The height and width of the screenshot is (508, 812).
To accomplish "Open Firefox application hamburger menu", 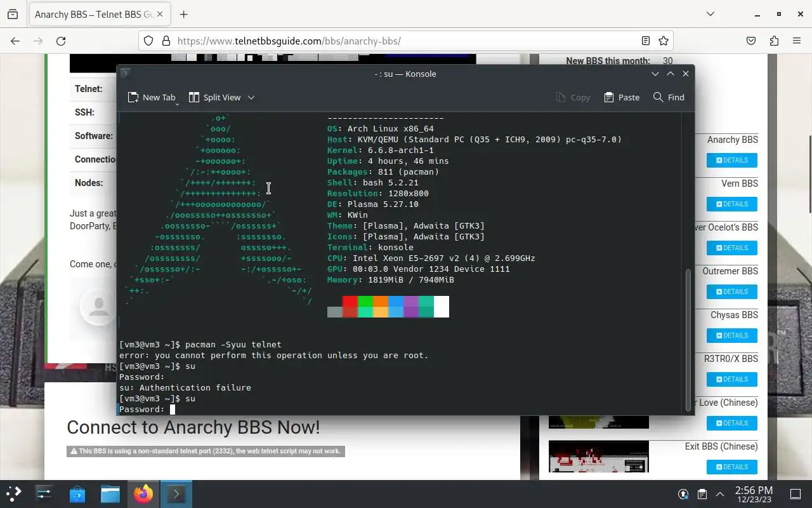I will [x=797, y=41].
